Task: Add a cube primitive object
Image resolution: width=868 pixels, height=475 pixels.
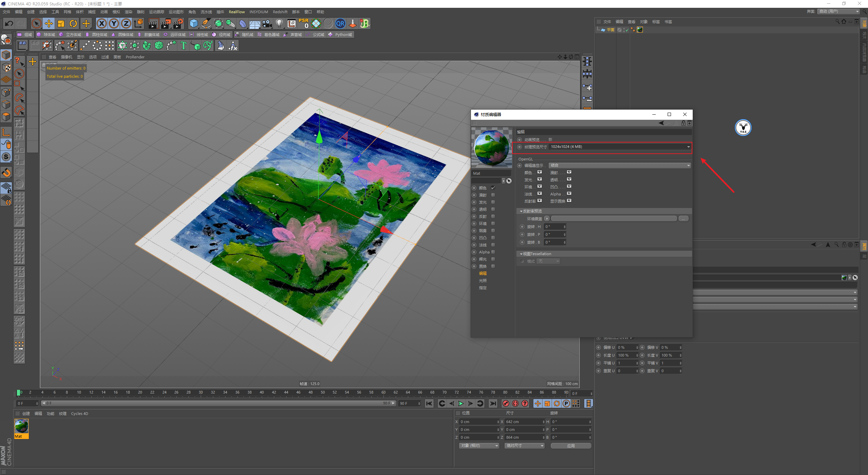Action: click(194, 23)
